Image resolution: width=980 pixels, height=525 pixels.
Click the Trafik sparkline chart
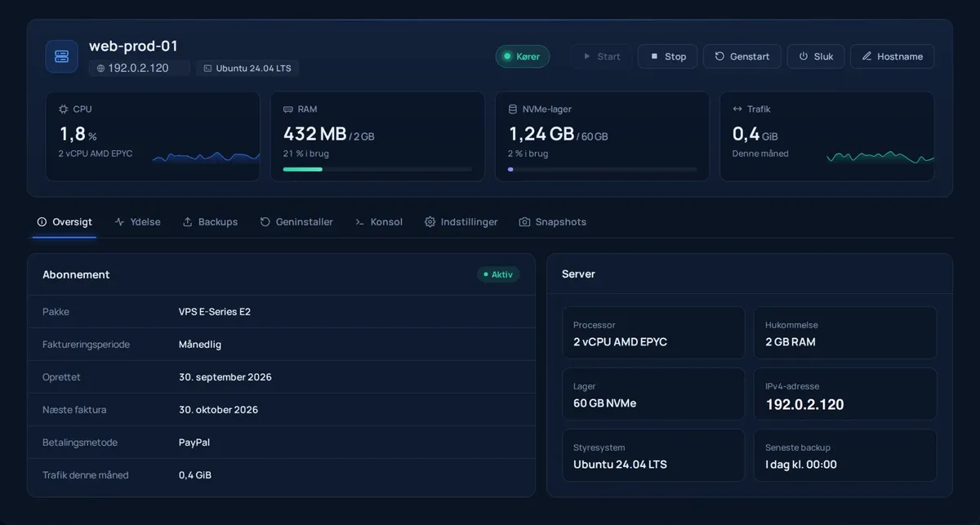pos(880,157)
